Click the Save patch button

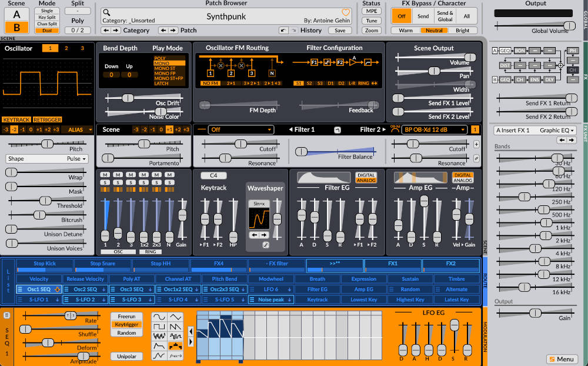tap(340, 31)
